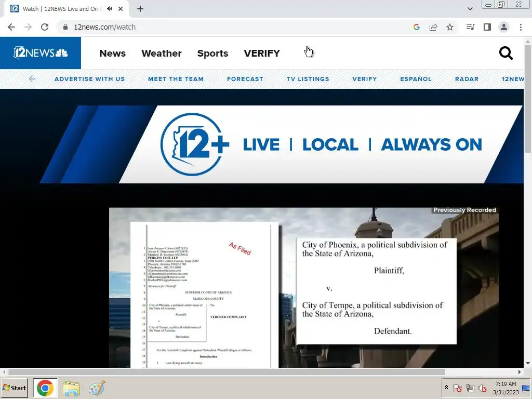Click the live video player
The image size is (532, 399).
[x=303, y=288]
